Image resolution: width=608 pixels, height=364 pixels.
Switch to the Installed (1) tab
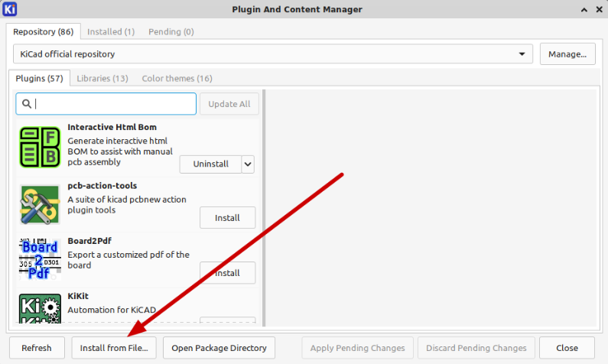(x=111, y=32)
